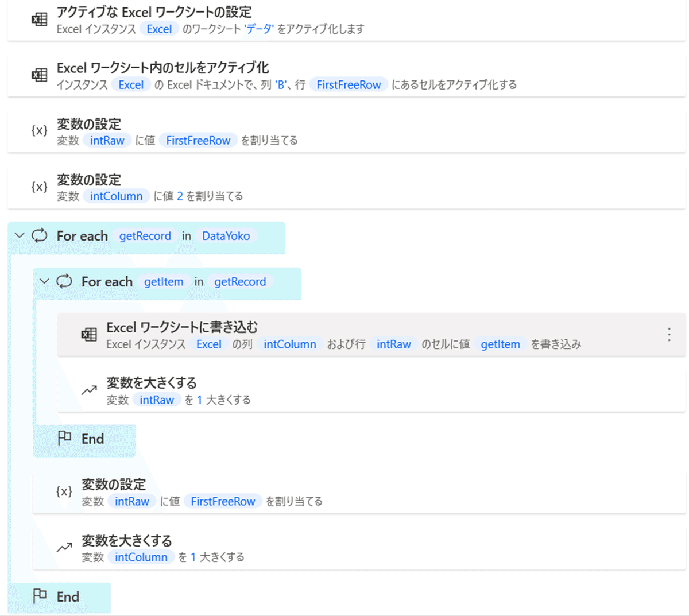Click increase icon of intRaw 変数を大きくする action
This screenshot has width=689, height=616.
click(89, 390)
